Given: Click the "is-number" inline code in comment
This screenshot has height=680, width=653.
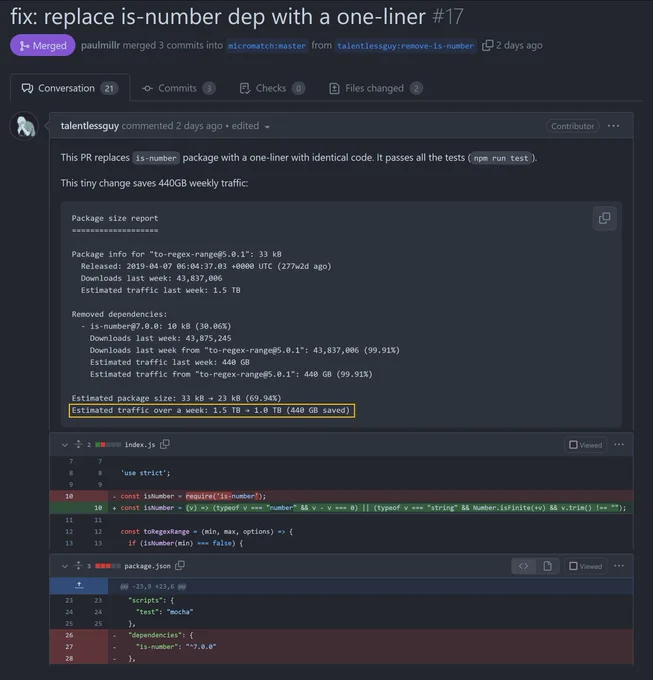Looking at the screenshot, I should pos(156,158).
